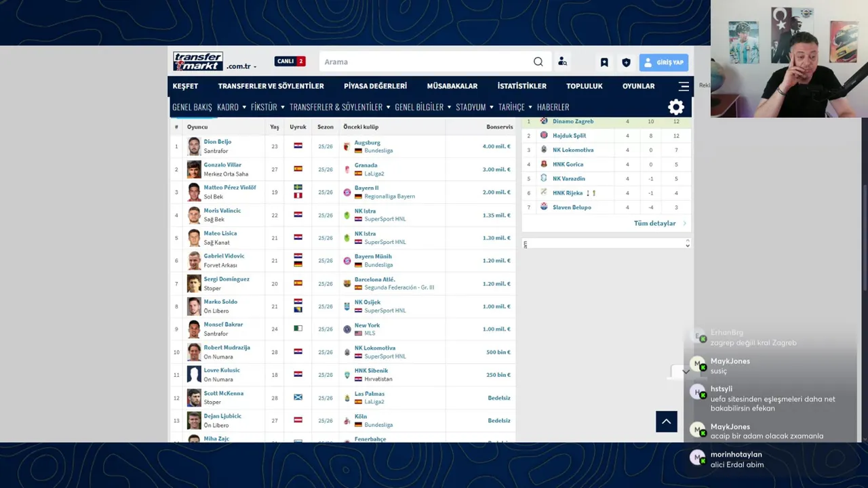Click the Arama search field
Screen dimensions: 868x488
click(x=427, y=62)
